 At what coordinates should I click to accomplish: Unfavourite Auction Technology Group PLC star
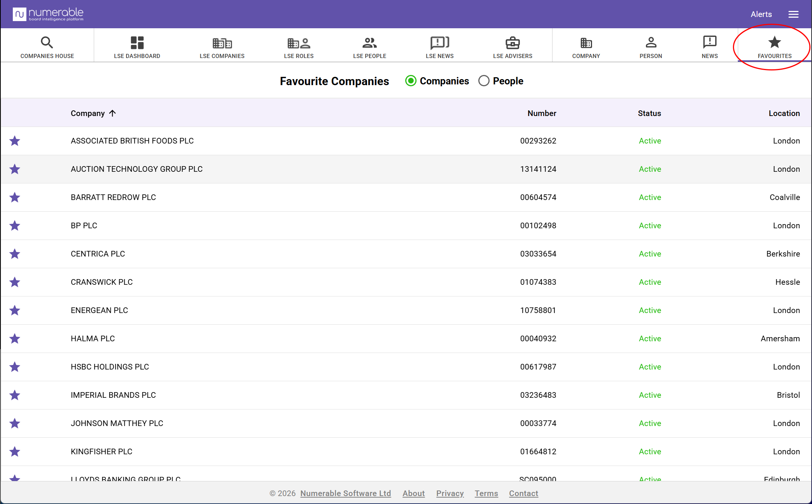pos(15,169)
